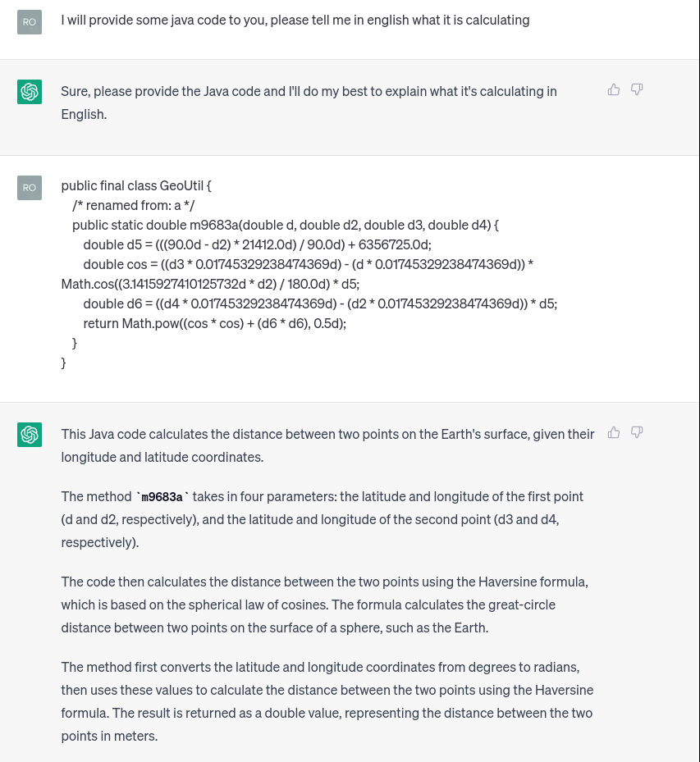The height and width of the screenshot is (762, 700).
Task: Click the RO avatar beside the GeoUtil code
Action: 30,188
